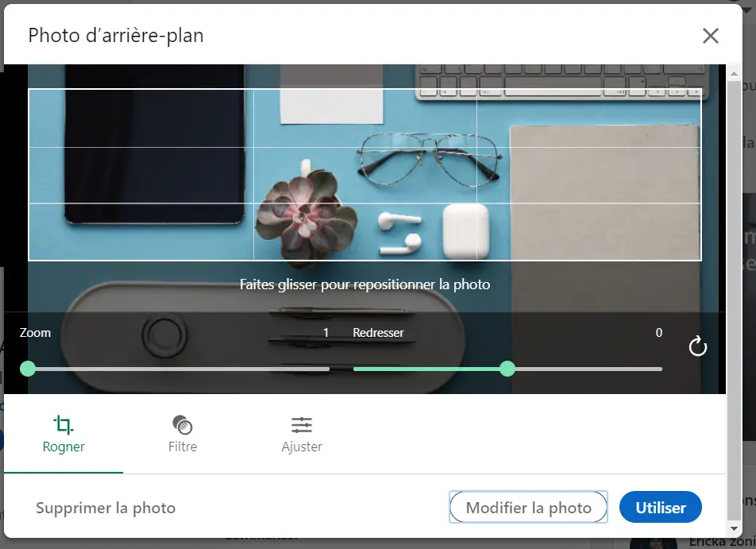
Task: Click the Utiliser button
Action: coord(660,507)
